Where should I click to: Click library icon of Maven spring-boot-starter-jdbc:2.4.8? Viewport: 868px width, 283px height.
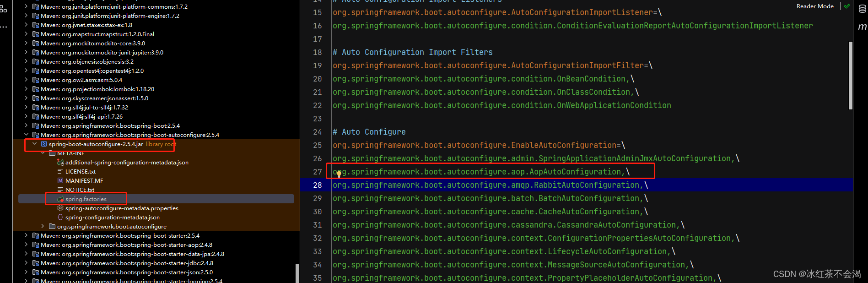[36, 263]
